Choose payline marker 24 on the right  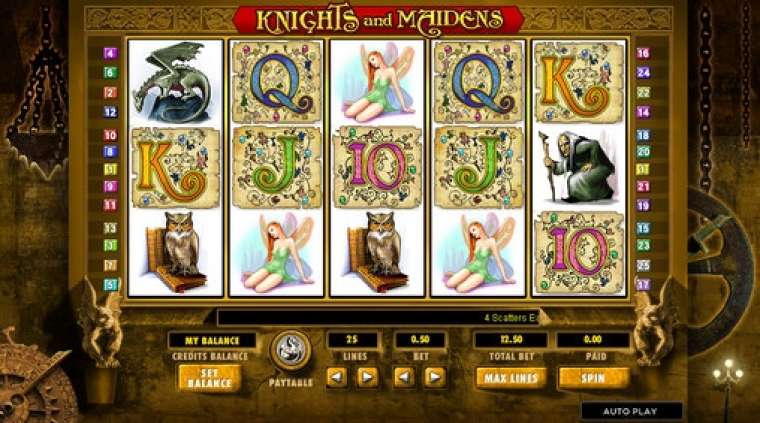point(643,73)
